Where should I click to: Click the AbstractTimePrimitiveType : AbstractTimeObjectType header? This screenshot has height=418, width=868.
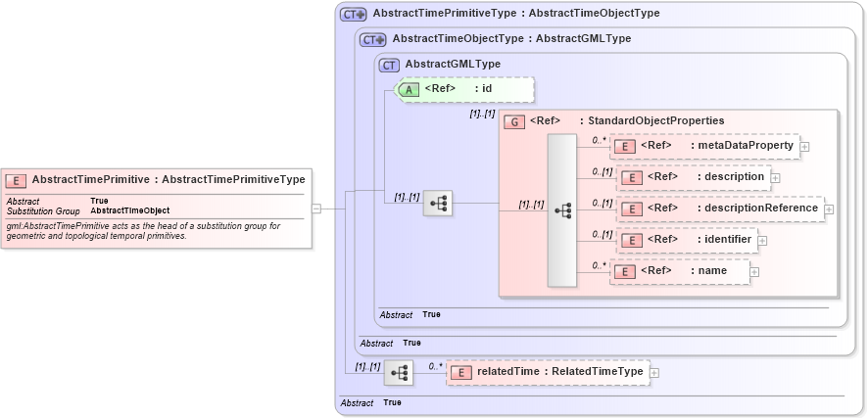click(x=516, y=14)
